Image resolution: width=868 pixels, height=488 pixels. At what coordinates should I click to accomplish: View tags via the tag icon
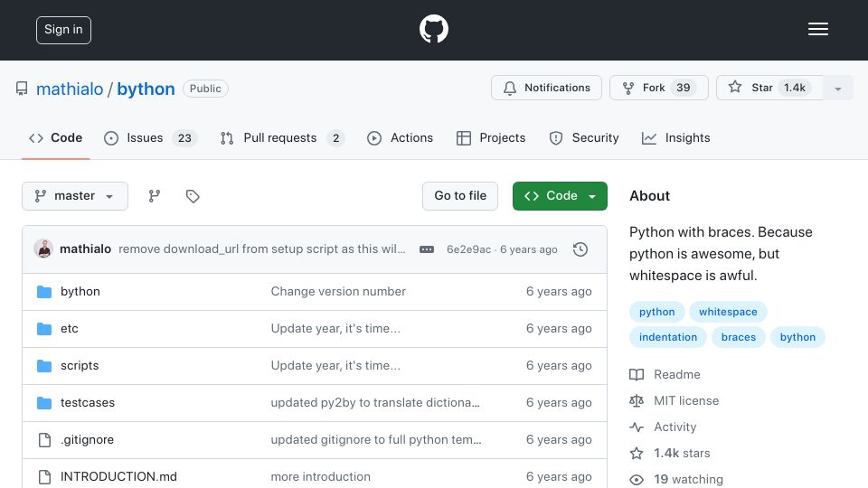click(x=193, y=196)
